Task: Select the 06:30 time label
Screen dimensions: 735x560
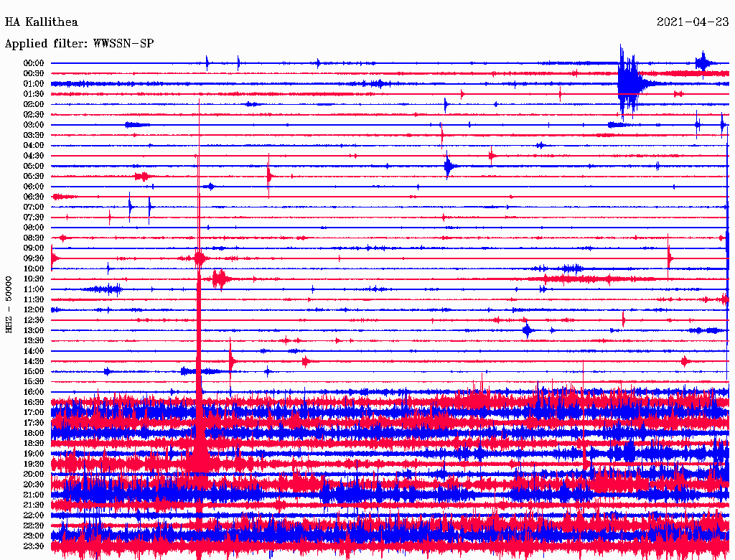Action: 34,197
